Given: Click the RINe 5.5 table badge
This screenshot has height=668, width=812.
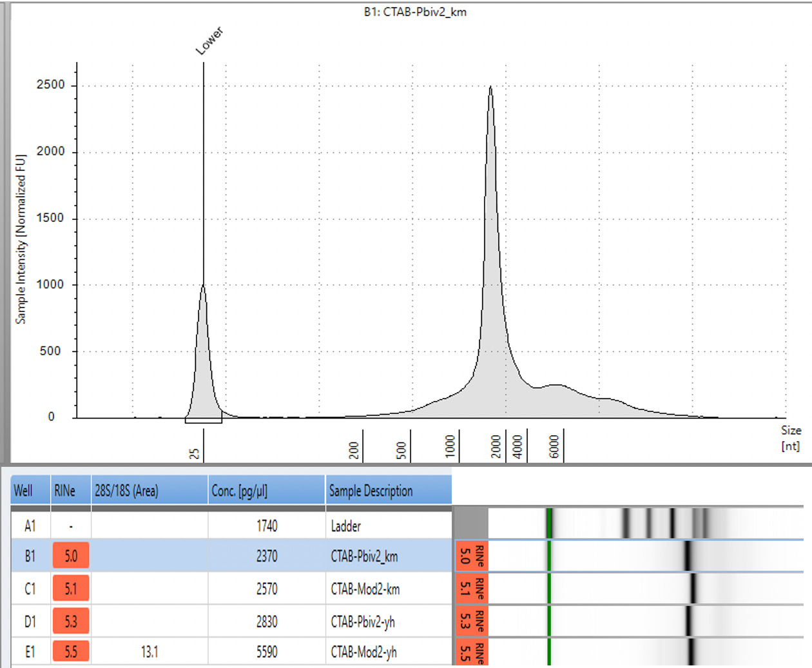Looking at the screenshot, I should (71, 652).
